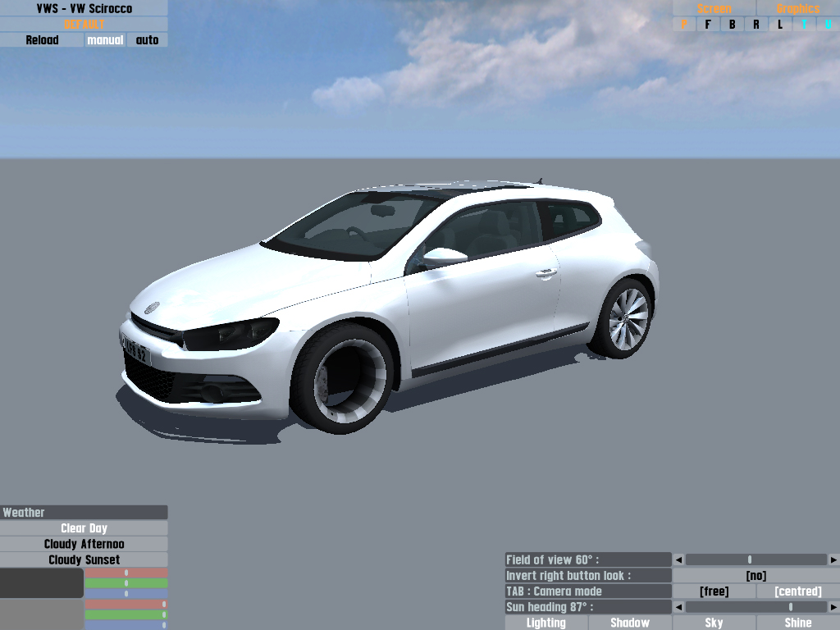Image resolution: width=840 pixels, height=630 pixels.
Task: Adjust green slider beside the light gray swatch
Action: click(126, 614)
